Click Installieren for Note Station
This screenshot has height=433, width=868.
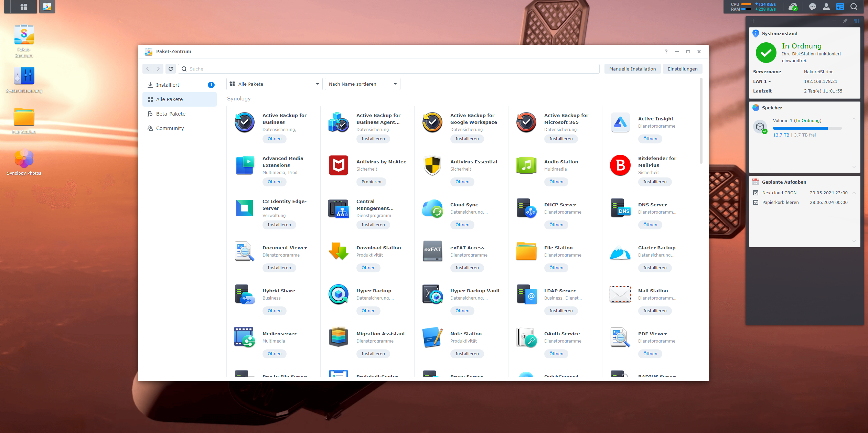(467, 354)
